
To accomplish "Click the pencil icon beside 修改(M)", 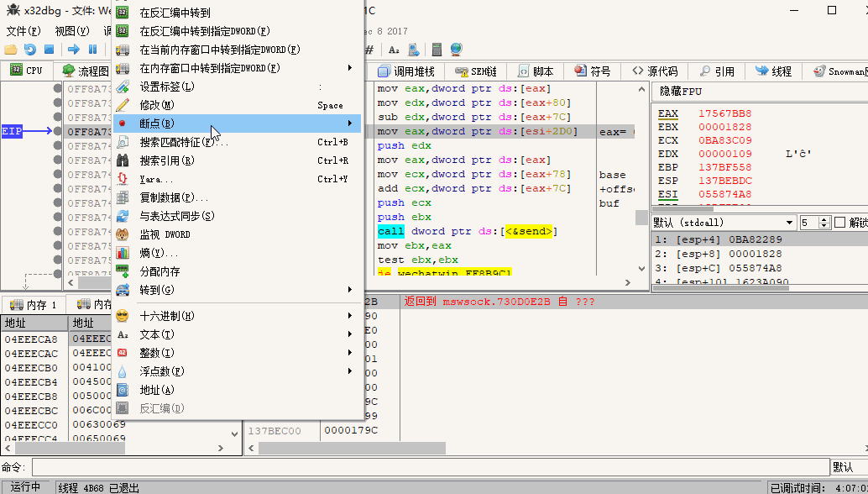I will click(123, 105).
